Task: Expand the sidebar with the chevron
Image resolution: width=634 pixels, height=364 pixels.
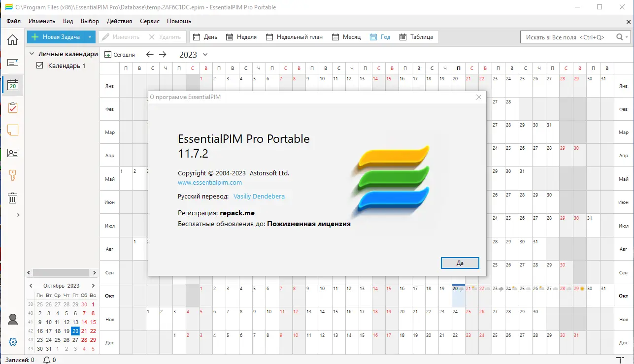Action: (x=18, y=215)
